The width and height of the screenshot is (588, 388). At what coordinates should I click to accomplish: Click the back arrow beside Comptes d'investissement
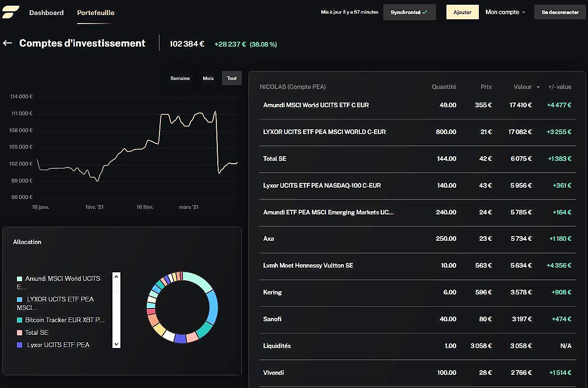click(7, 43)
